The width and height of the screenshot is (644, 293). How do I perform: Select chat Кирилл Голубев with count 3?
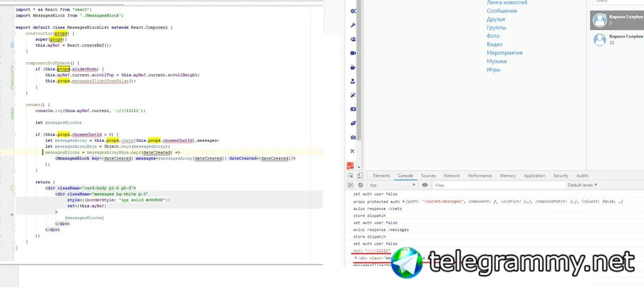(x=617, y=20)
